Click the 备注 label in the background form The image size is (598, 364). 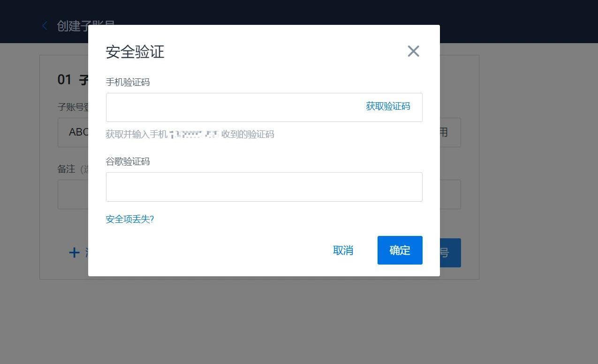[66, 169]
